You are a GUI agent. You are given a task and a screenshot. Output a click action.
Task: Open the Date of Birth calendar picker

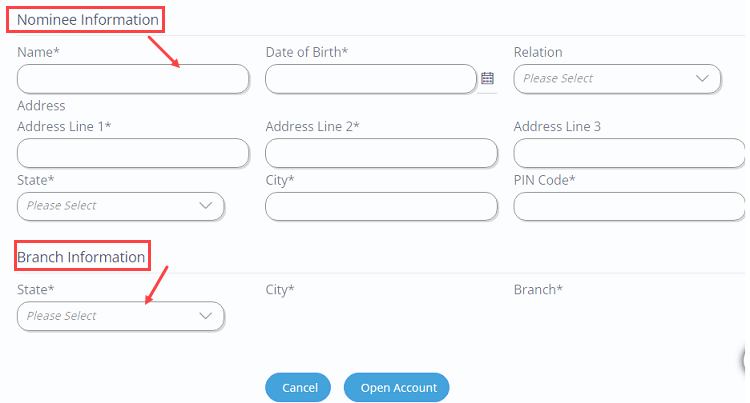[x=487, y=78]
